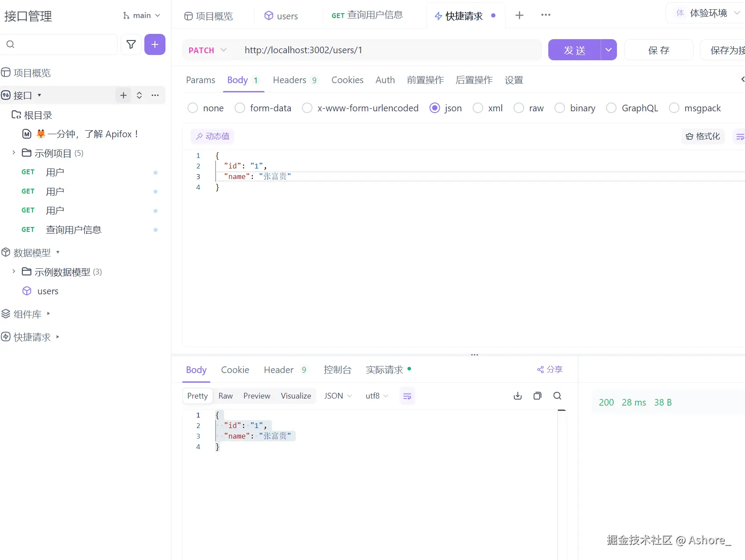Click the 发送 send button
The height and width of the screenshot is (560, 745).
(574, 50)
